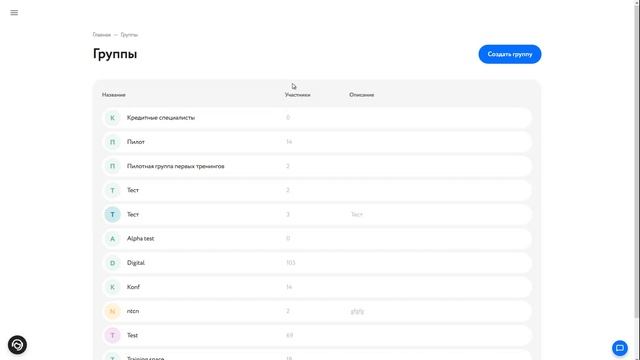Click blue T avatar of Тест with 3 participants
The height and width of the screenshot is (360, 640).
tap(113, 214)
